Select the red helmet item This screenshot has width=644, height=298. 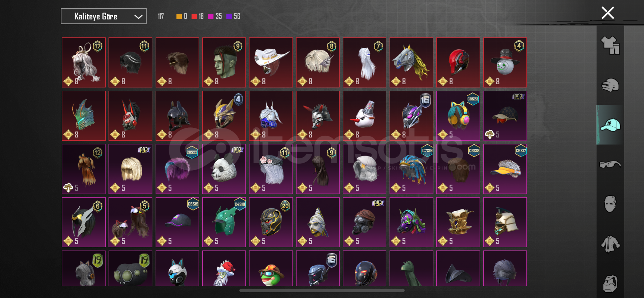(458, 62)
